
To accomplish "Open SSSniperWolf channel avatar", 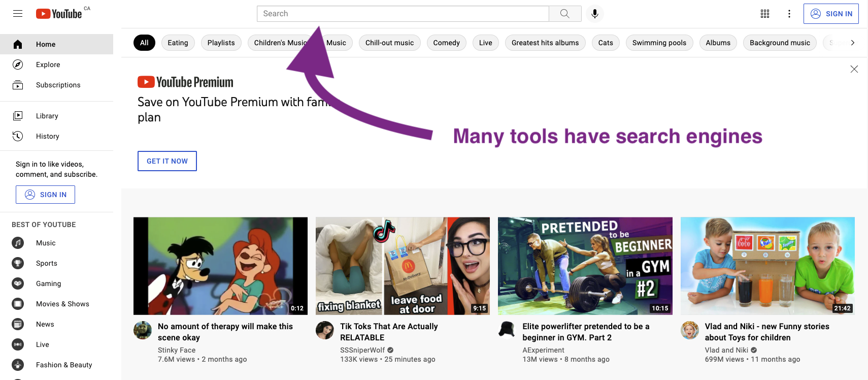I will point(325,330).
